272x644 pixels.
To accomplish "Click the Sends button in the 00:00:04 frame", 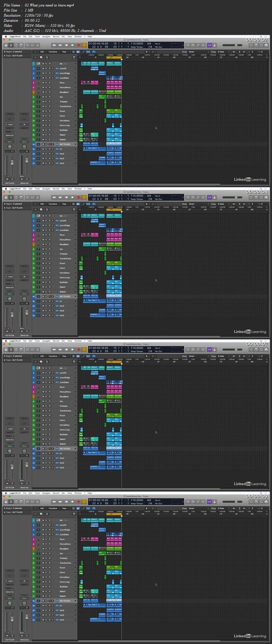I will [x=8, y=284].
